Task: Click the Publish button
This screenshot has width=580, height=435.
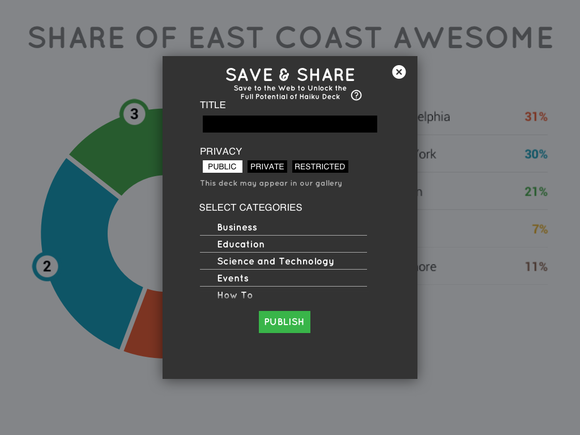Action: [284, 322]
